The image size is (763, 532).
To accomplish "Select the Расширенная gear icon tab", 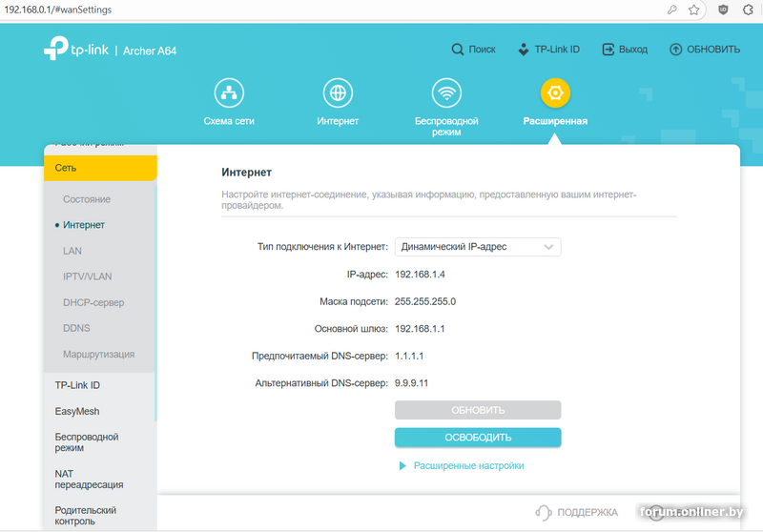I will pos(555,92).
